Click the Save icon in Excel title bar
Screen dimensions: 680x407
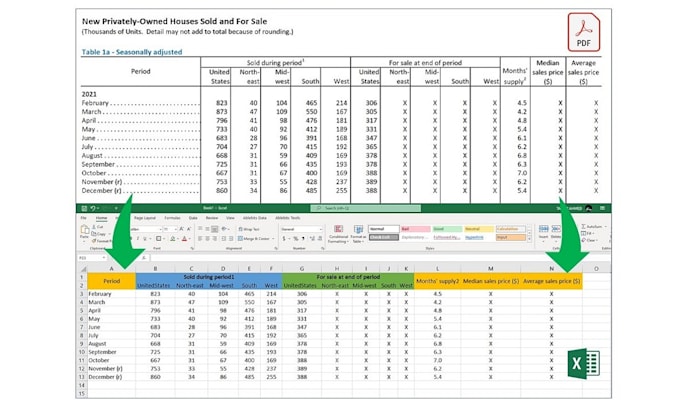[84, 208]
